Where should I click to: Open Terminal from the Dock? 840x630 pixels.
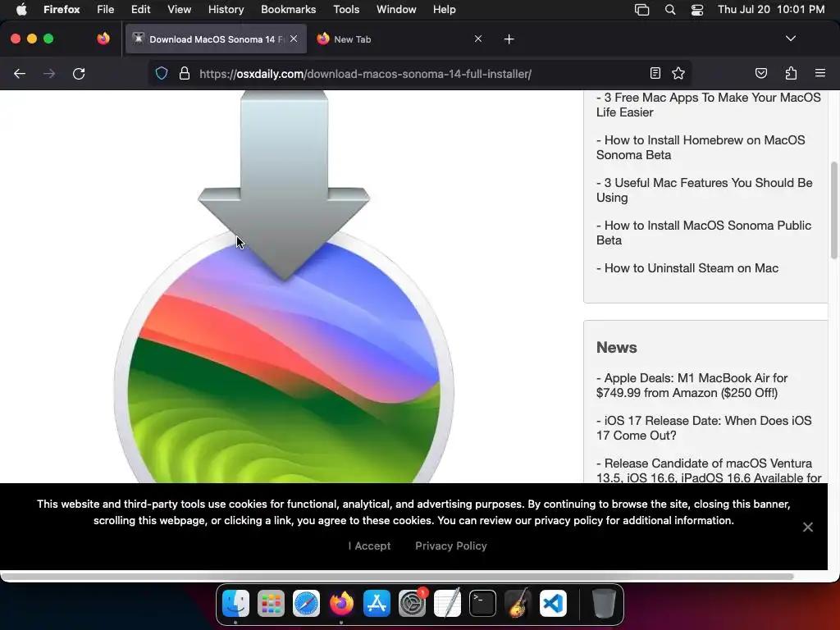(x=482, y=603)
